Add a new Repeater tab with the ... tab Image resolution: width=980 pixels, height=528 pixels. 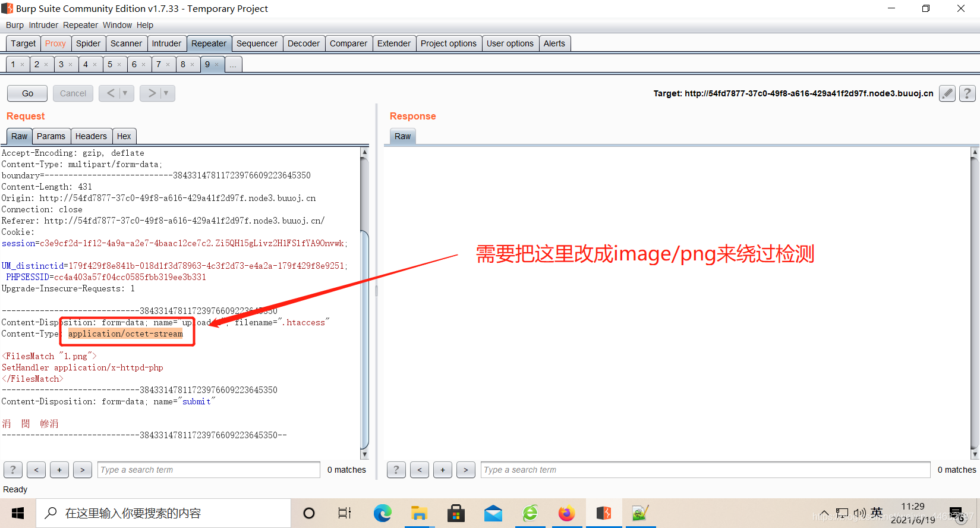point(233,64)
